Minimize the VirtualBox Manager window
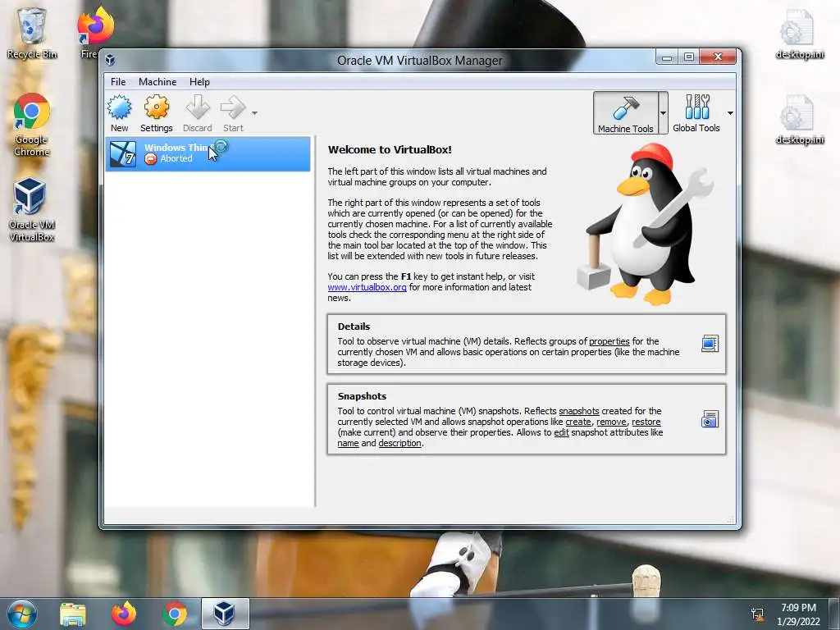The height and width of the screenshot is (630, 840). coord(667,57)
